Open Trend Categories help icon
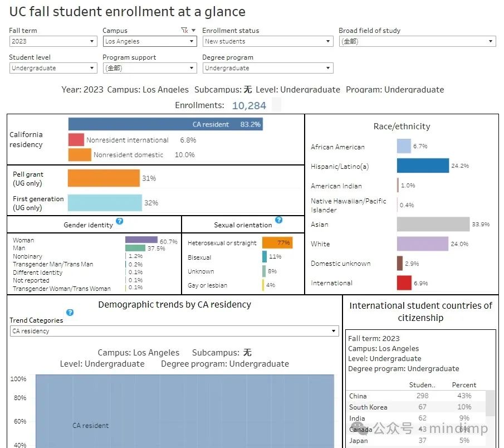504x448 pixels. click(70, 312)
